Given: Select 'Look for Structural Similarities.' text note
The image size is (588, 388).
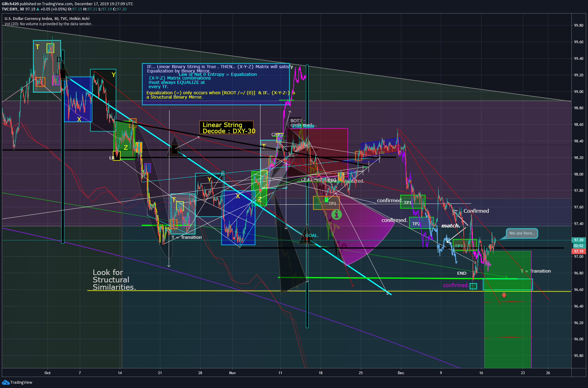Looking at the screenshot, I should coord(114,280).
